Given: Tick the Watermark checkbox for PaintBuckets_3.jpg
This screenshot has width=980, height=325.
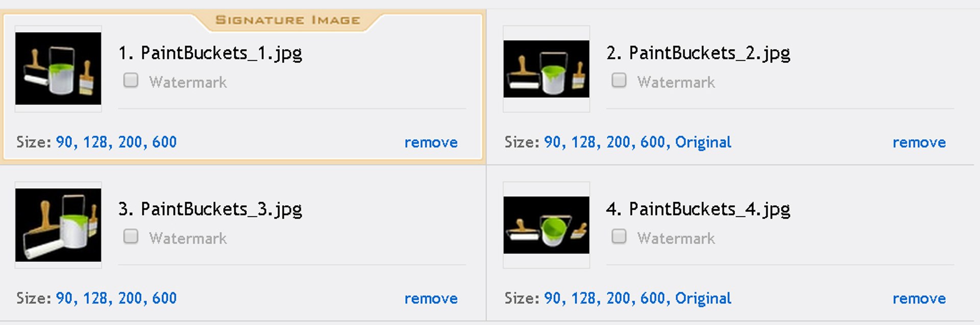Looking at the screenshot, I should coord(131,237).
